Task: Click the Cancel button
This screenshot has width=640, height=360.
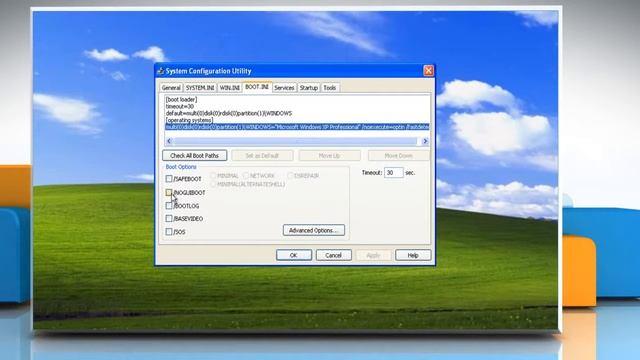Action: click(333, 255)
